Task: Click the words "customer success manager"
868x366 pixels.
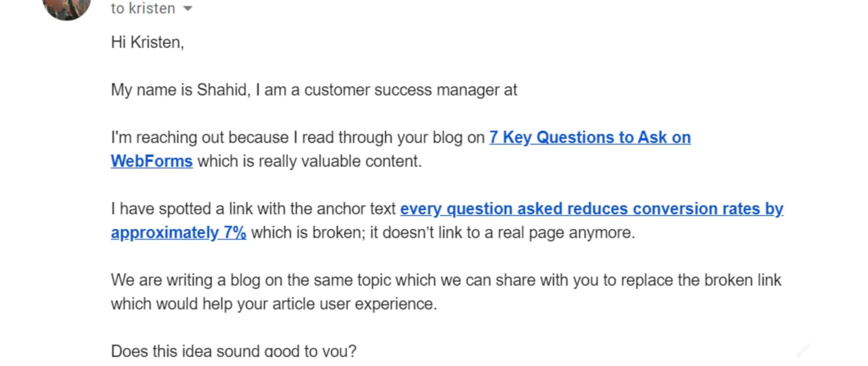Action: click(401, 90)
